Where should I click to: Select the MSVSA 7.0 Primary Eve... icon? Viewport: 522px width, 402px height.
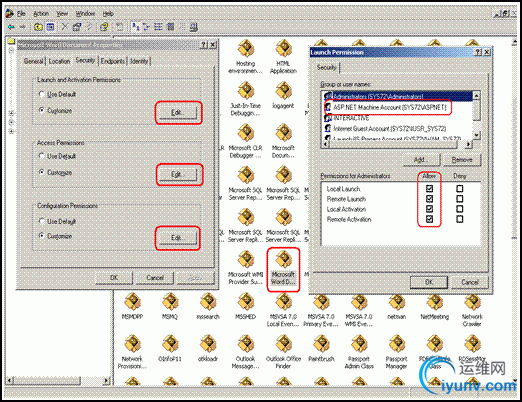click(x=321, y=302)
